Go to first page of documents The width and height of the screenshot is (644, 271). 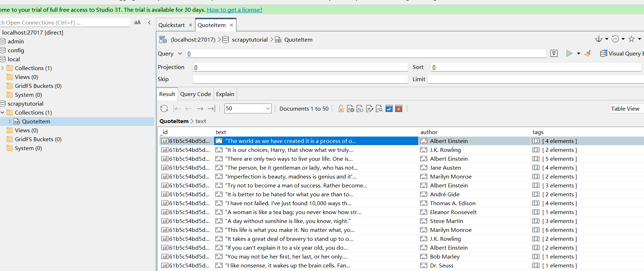click(x=177, y=108)
